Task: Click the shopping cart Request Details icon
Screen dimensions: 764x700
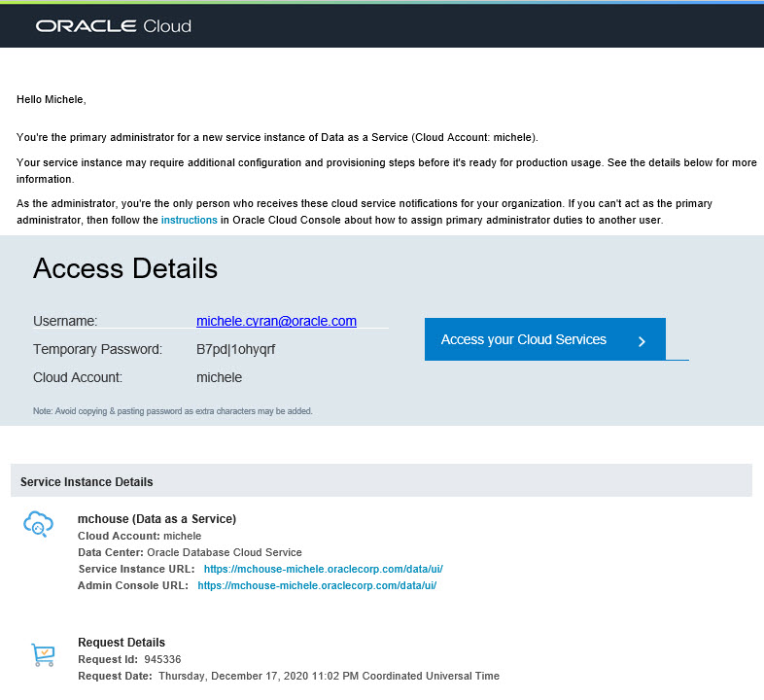Action: pyautogui.click(x=43, y=654)
